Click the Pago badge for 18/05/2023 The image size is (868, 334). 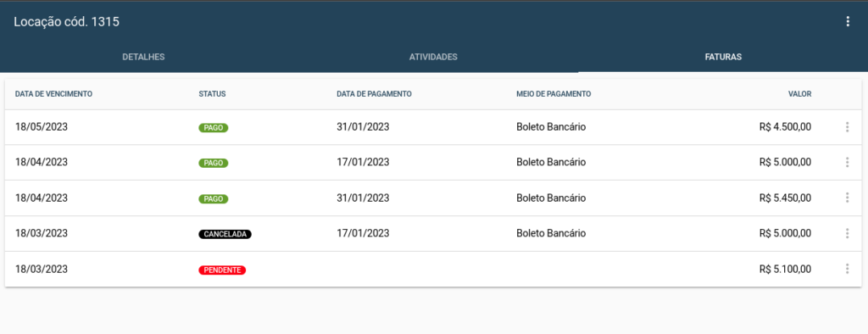(x=213, y=128)
